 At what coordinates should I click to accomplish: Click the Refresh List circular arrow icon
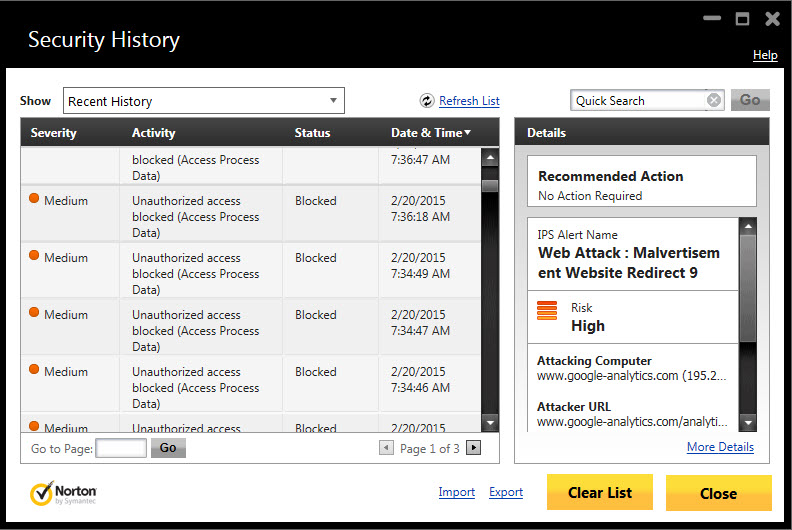coord(427,101)
